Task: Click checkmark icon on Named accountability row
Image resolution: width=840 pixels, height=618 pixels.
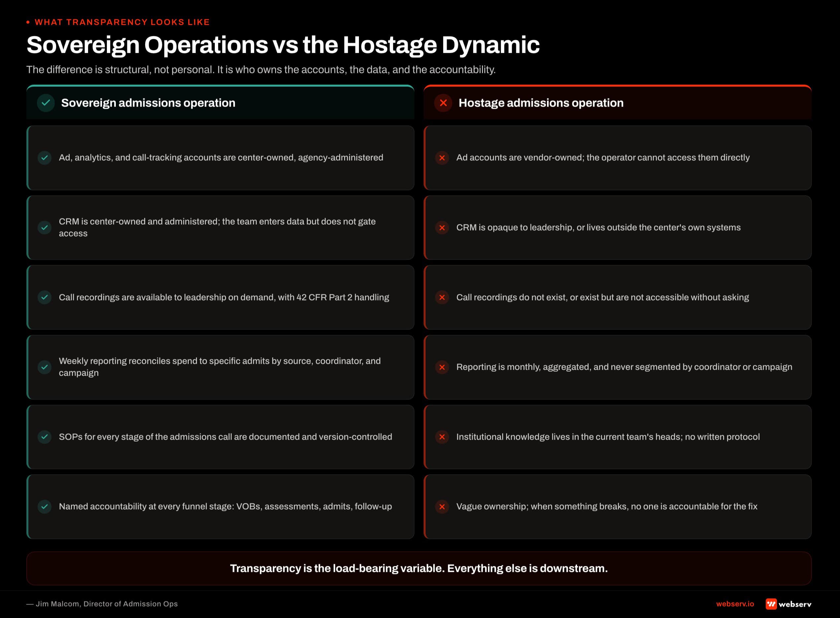Action: (45, 507)
